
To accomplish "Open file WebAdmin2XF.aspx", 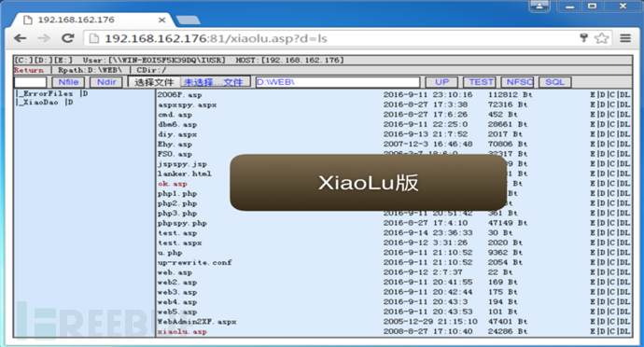I will pyautogui.click(x=197, y=322).
